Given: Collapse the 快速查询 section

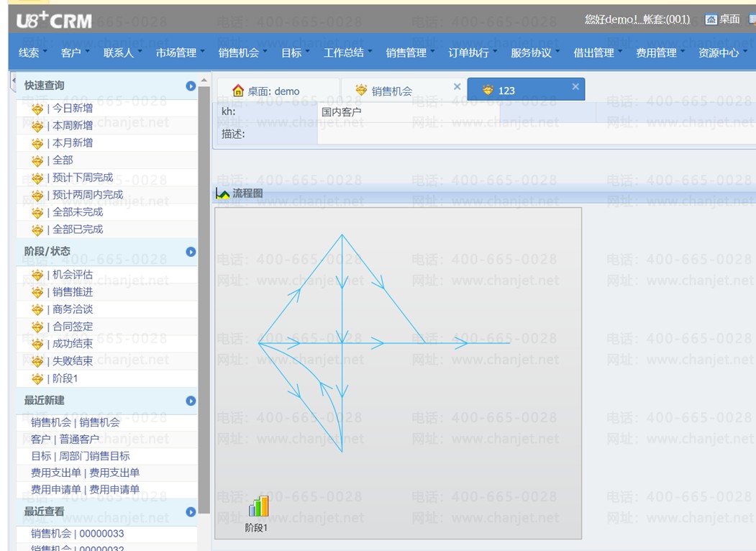Looking at the screenshot, I should (191, 86).
